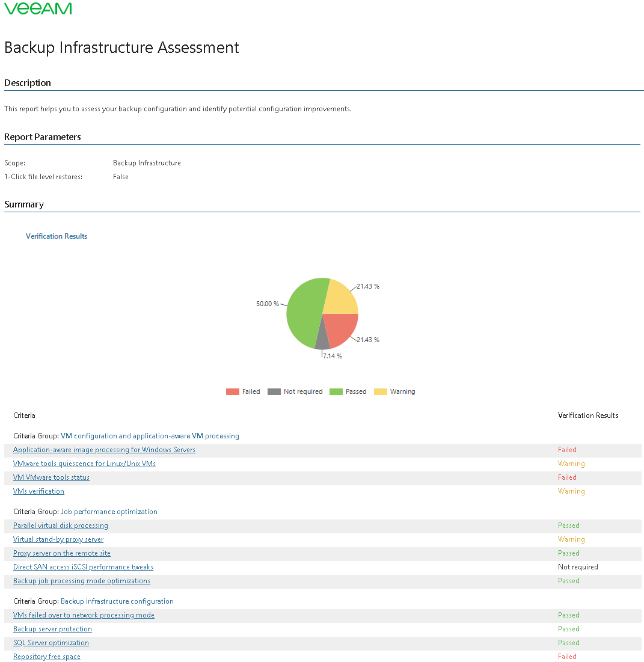Open the Backup server protection link

point(52,629)
